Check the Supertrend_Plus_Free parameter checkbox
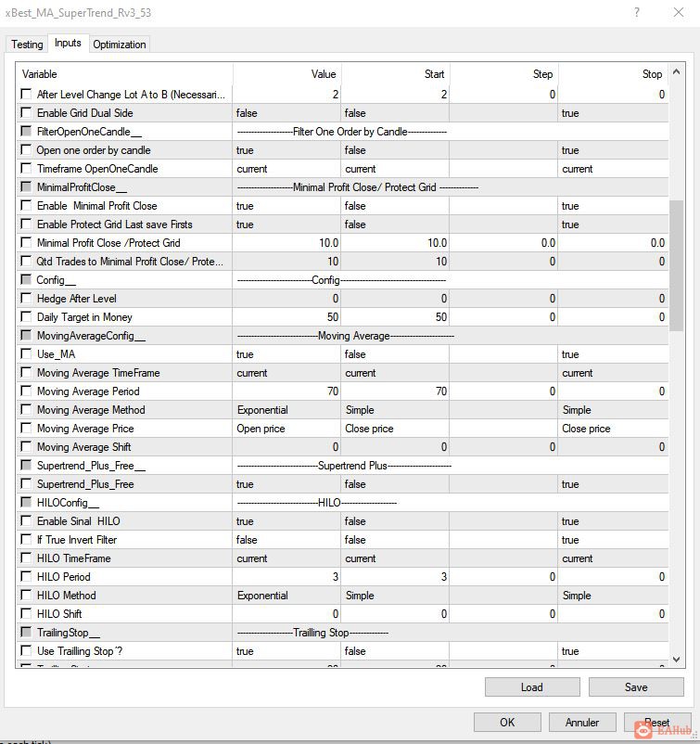The height and width of the screenshot is (744, 700). 26,483
